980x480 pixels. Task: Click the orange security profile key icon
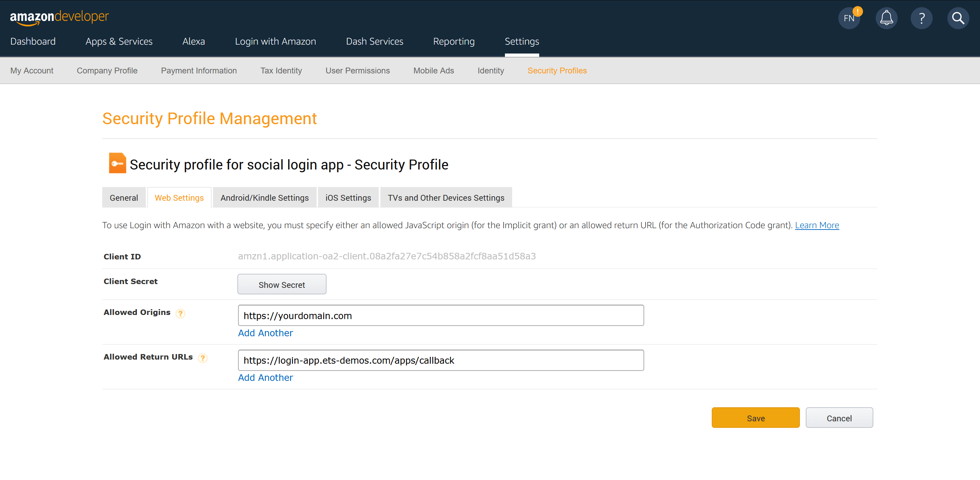click(x=118, y=163)
